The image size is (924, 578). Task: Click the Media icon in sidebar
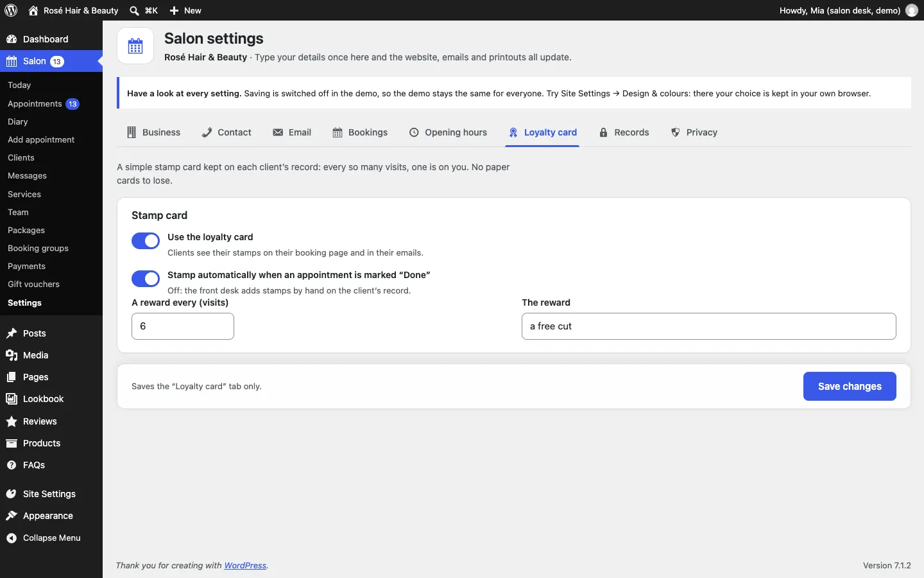click(12, 355)
